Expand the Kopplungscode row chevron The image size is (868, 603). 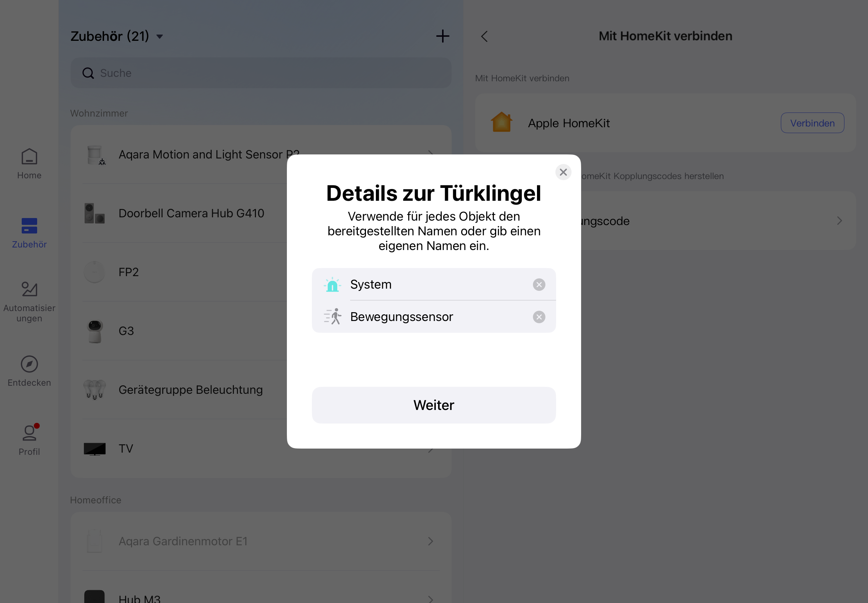coord(839,221)
